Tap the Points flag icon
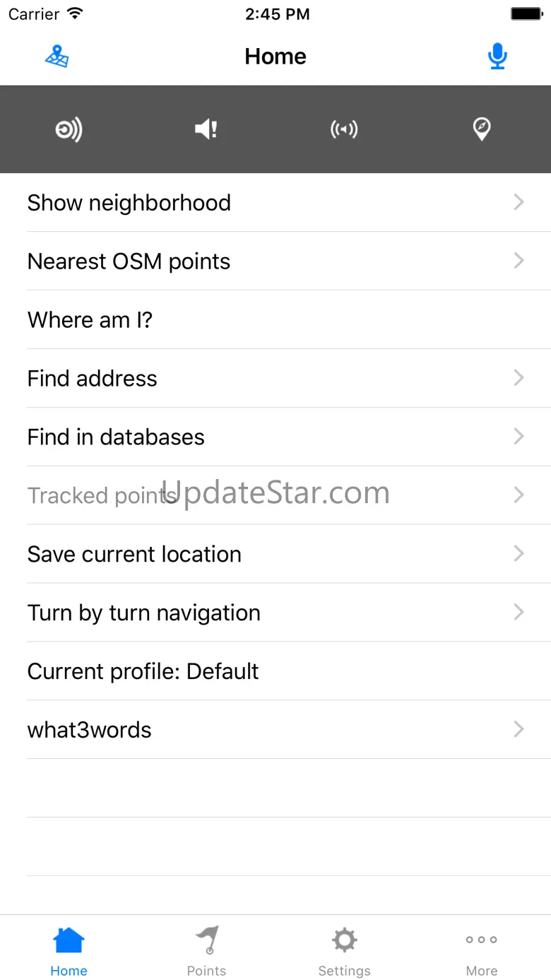The image size is (551, 980). (207, 940)
